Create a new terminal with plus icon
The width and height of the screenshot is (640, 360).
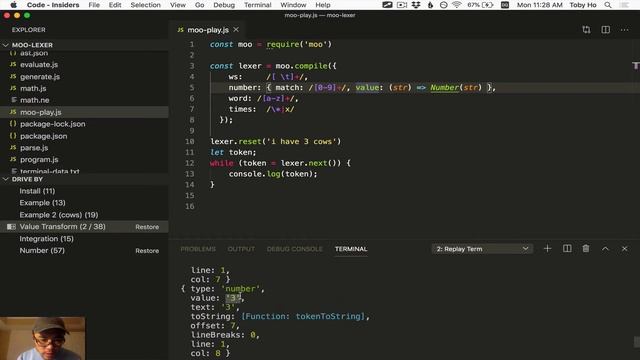547,249
